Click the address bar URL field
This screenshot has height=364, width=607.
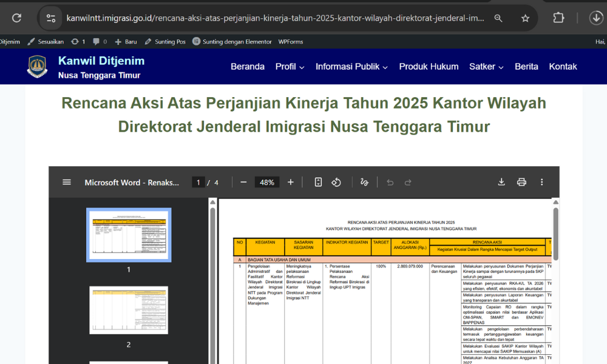point(275,18)
